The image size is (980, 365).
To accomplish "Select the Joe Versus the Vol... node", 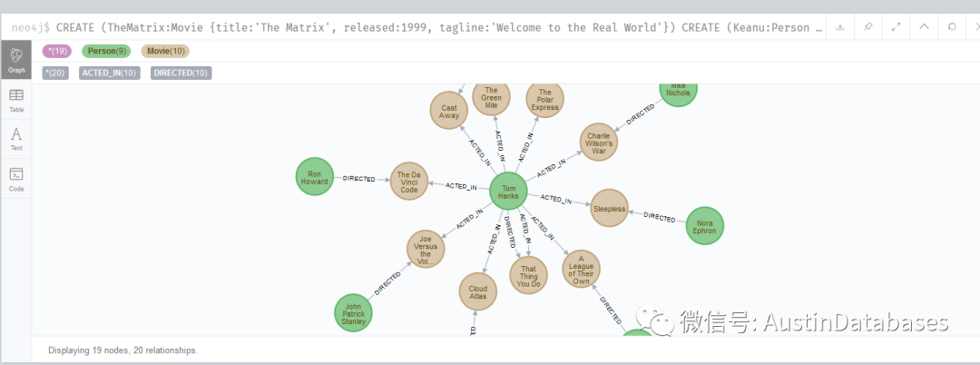I will coord(426,250).
